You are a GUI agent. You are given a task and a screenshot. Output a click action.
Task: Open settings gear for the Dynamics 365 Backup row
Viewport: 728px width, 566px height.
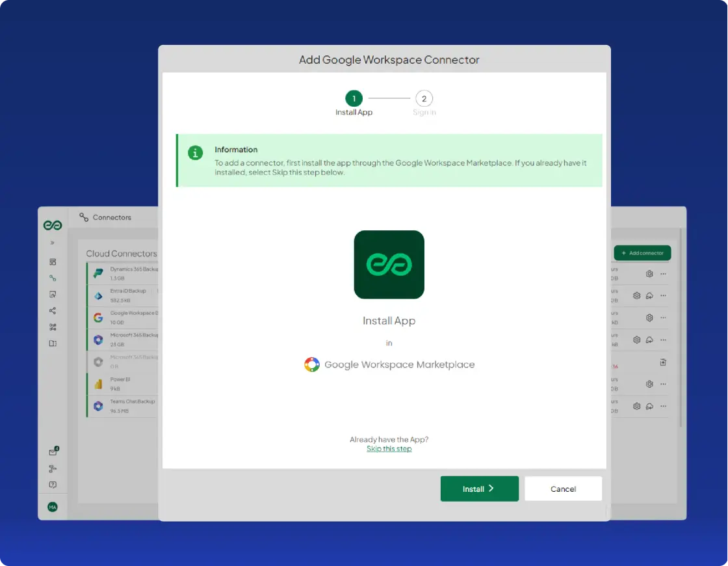649,274
